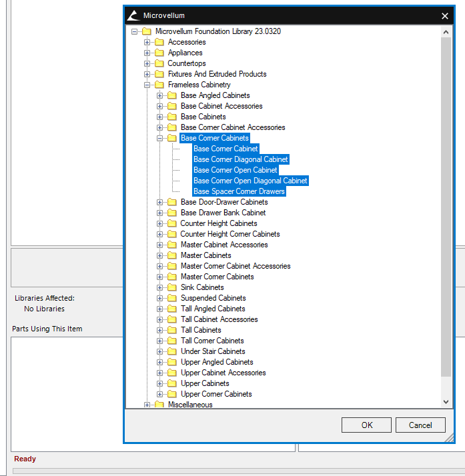This screenshot has width=465, height=476.
Task: Collapse the Frameless Cabinetry folder
Action: click(x=147, y=85)
